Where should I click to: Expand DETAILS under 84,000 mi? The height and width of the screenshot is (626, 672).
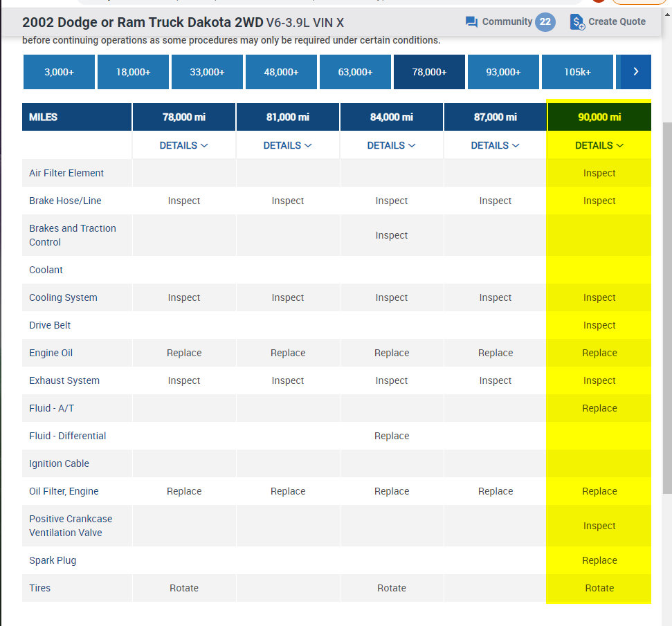point(391,146)
